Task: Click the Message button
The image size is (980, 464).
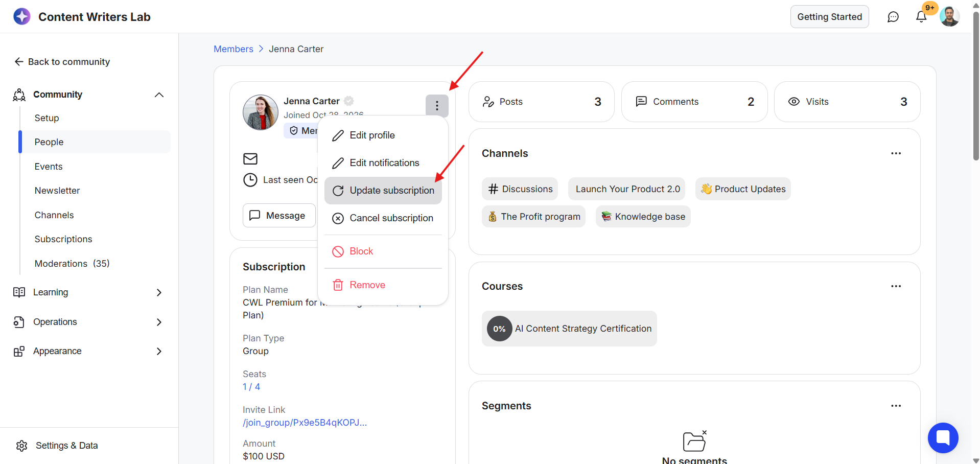Action: click(x=279, y=216)
